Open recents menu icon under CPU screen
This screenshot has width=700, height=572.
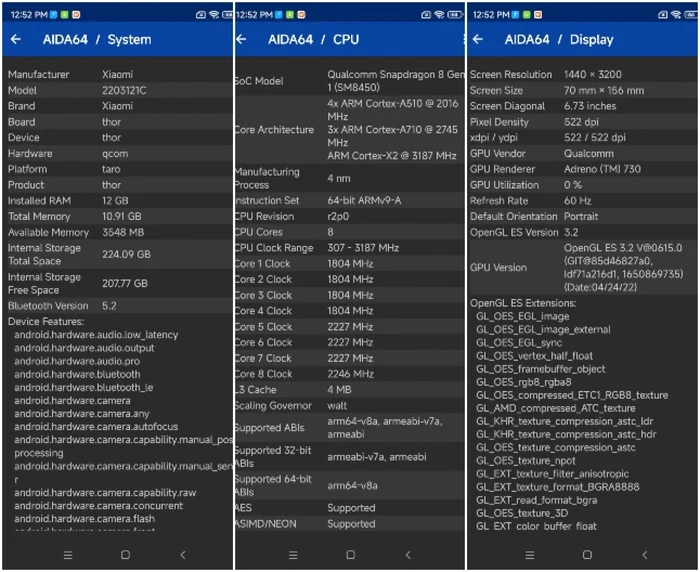point(293,554)
